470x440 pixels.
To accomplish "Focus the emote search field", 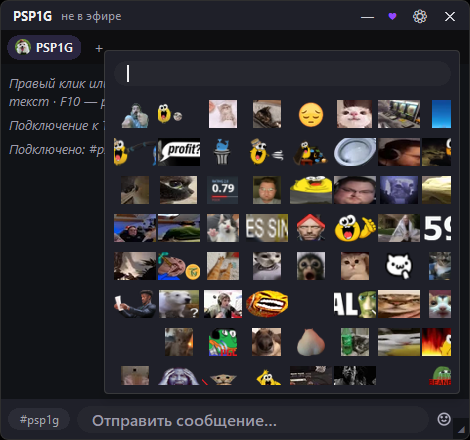I will coord(282,74).
